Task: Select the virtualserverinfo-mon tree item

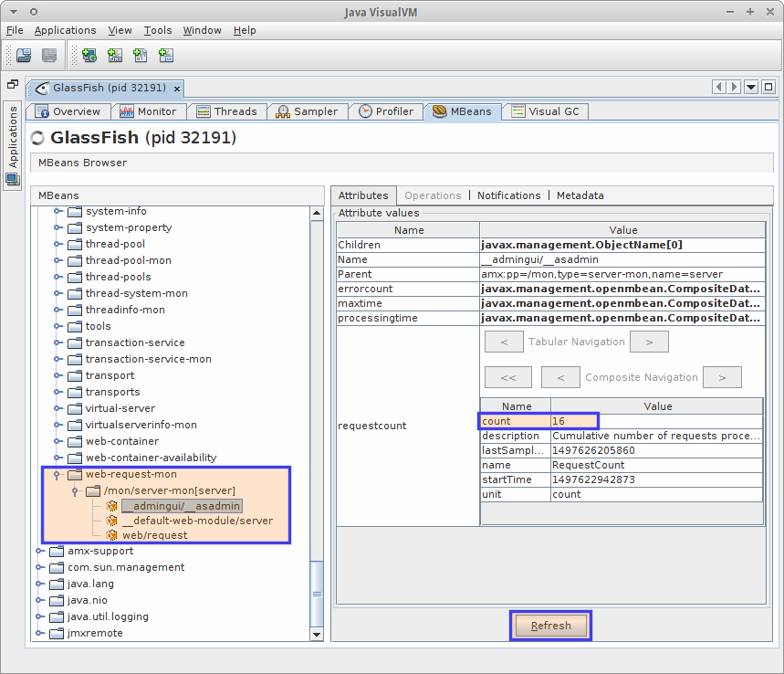Action: pyautogui.click(x=141, y=425)
